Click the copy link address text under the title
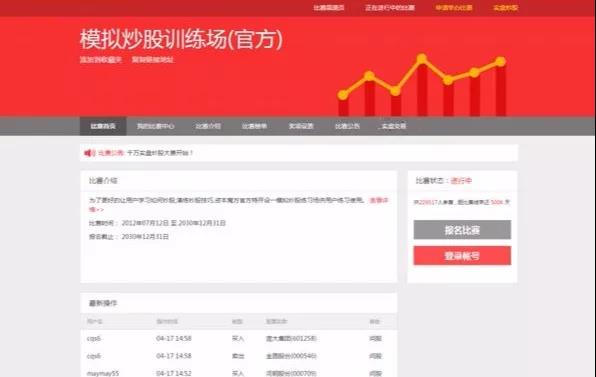 (153, 60)
